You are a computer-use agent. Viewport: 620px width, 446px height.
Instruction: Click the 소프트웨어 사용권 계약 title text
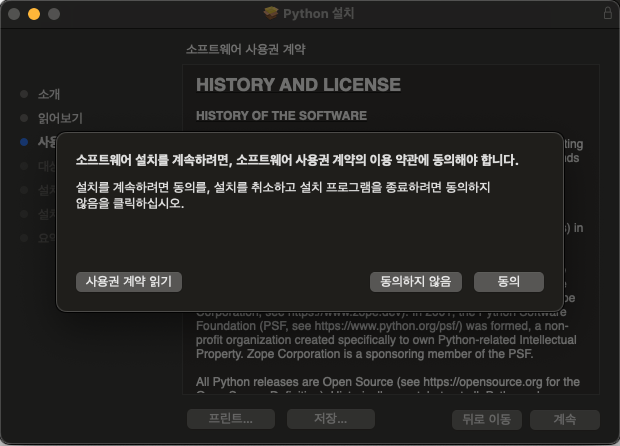coord(246,49)
